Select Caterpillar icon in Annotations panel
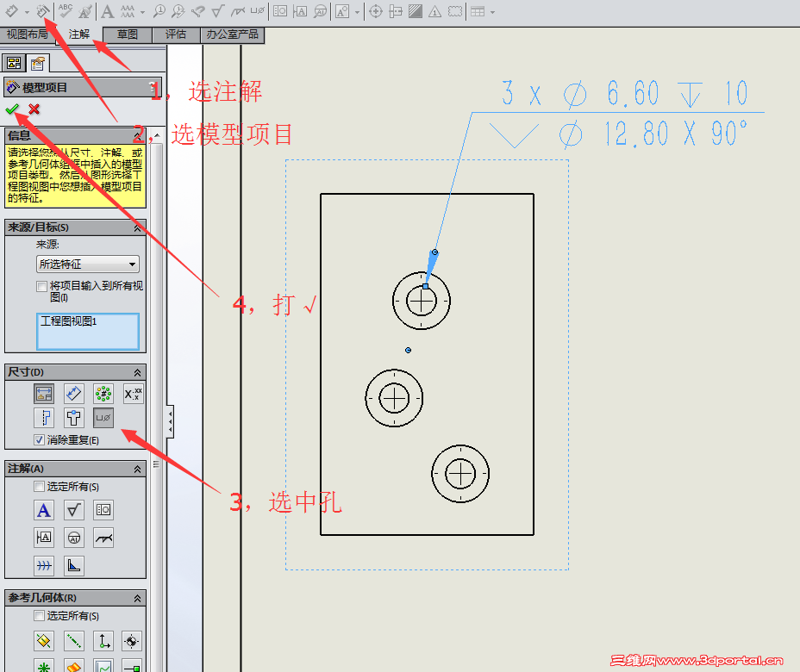The height and width of the screenshot is (672, 800). [x=44, y=565]
